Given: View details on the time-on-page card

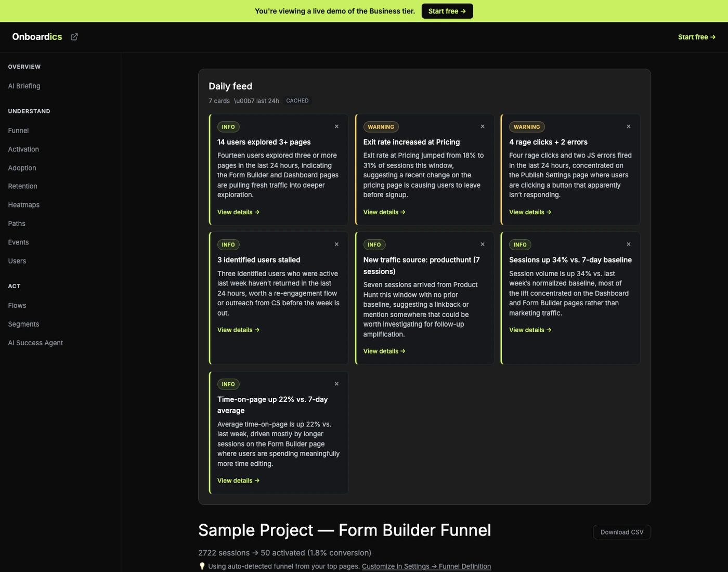Looking at the screenshot, I should [x=238, y=480].
